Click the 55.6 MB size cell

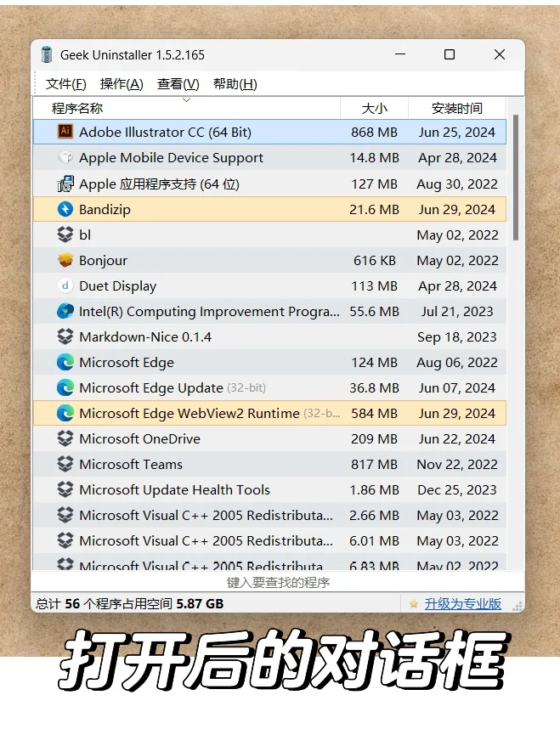click(x=374, y=311)
